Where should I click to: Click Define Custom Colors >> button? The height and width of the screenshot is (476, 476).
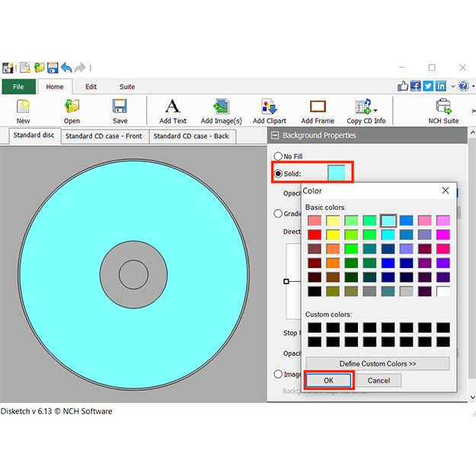click(378, 364)
